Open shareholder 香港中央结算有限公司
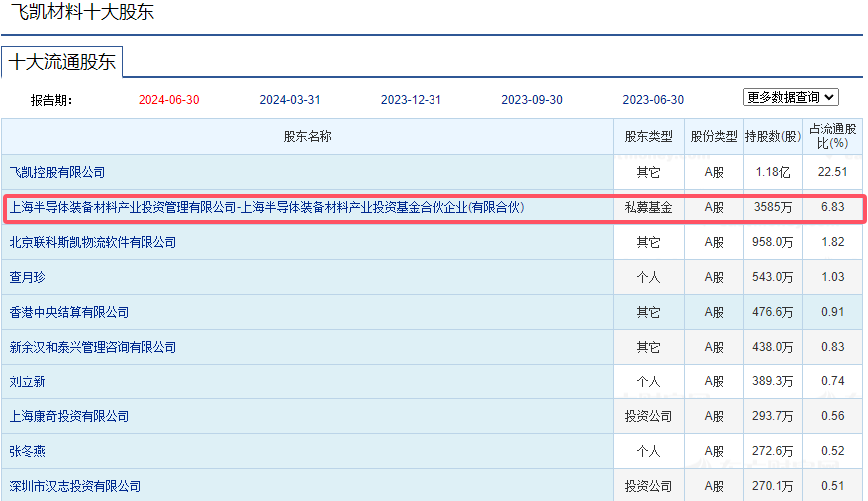The image size is (868, 501). click(69, 312)
